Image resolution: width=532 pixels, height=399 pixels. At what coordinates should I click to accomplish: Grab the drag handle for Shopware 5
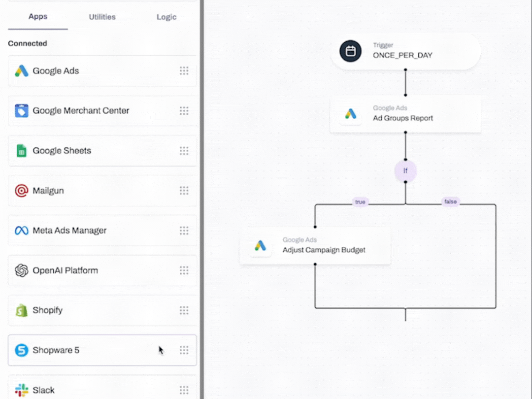[184, 350]
